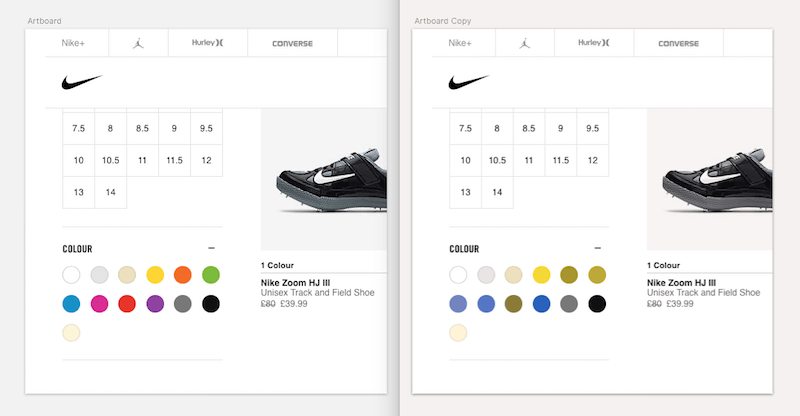
Task: Select the 'Artboard' title label
Action: (x=44, y=21)
